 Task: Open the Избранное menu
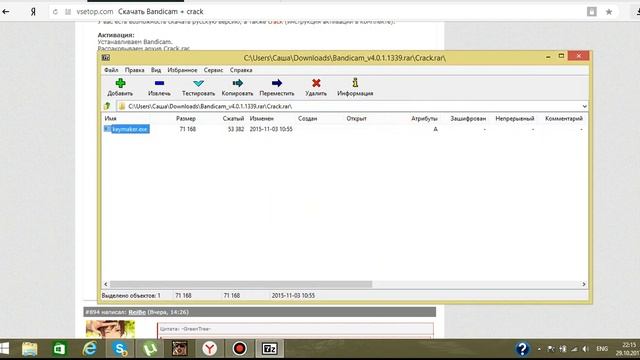click(x=182, y=70)
